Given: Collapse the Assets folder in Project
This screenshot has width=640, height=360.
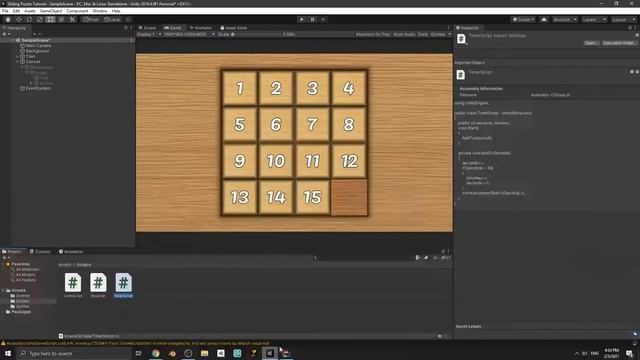Looking at the screenshot, I should (x=3, y=290).
